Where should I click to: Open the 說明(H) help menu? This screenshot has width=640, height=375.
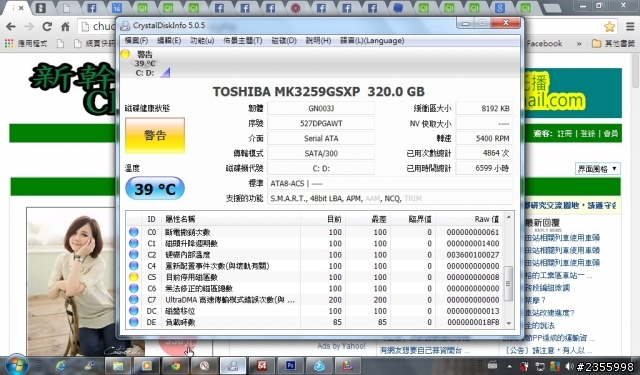pos(318,40)
